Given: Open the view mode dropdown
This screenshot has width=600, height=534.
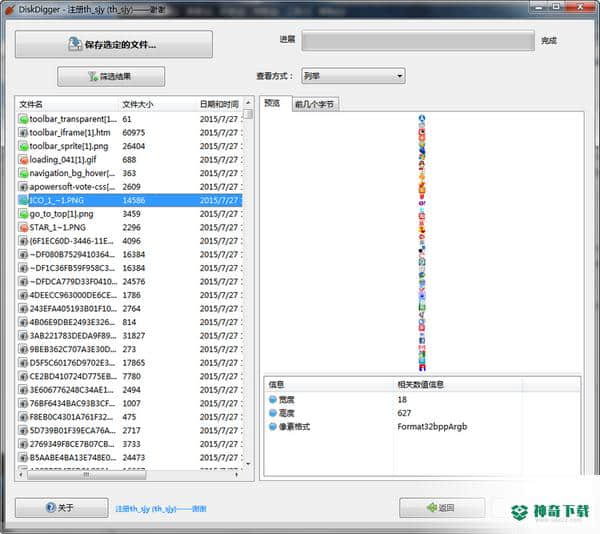Looking at the screenshot, I should tap(353, 76).
